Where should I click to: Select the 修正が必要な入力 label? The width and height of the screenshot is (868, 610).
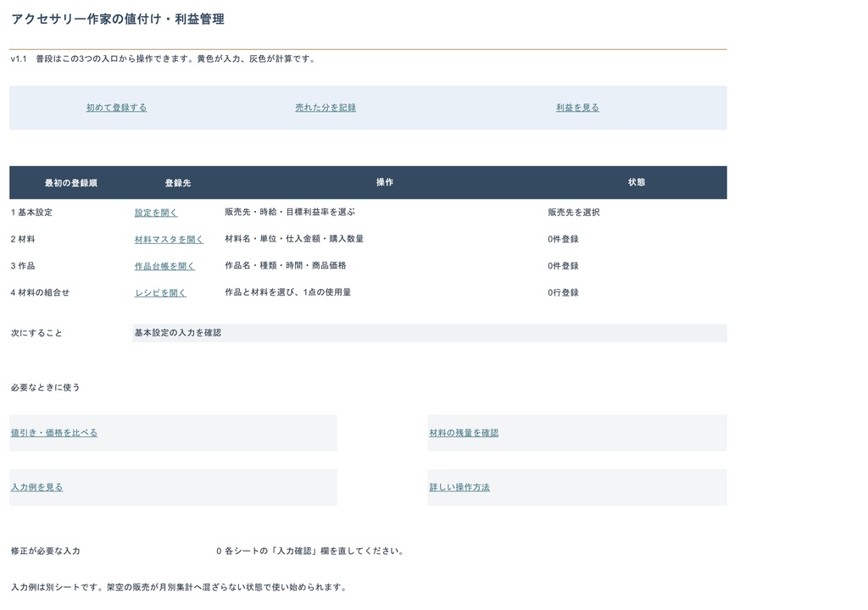46,551
